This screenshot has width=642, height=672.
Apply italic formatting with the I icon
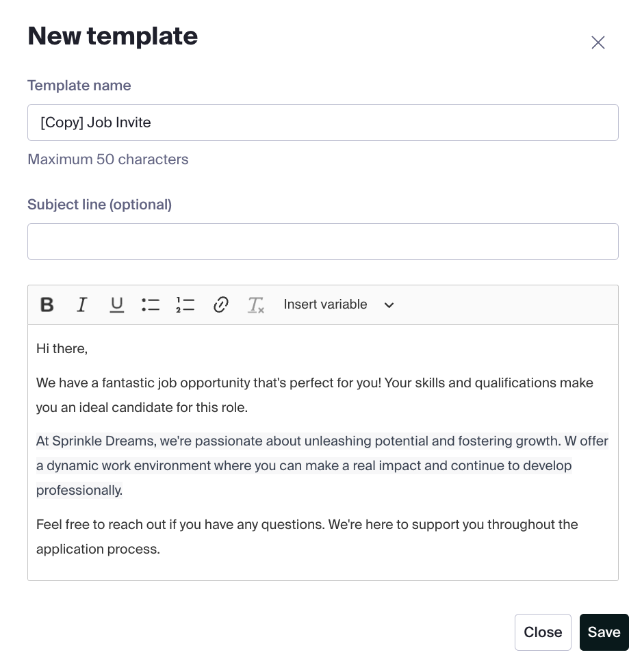(81, 305)
